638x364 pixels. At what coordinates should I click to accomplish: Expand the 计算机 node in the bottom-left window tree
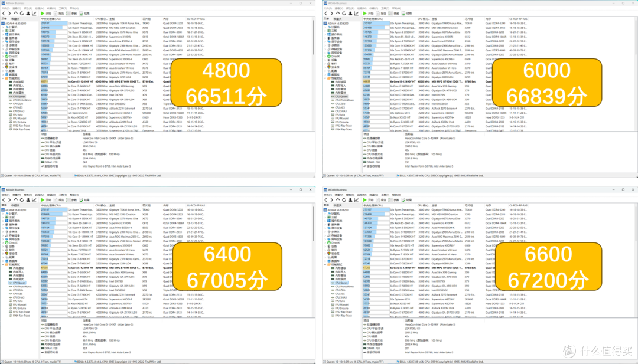(x=4, y=214)
